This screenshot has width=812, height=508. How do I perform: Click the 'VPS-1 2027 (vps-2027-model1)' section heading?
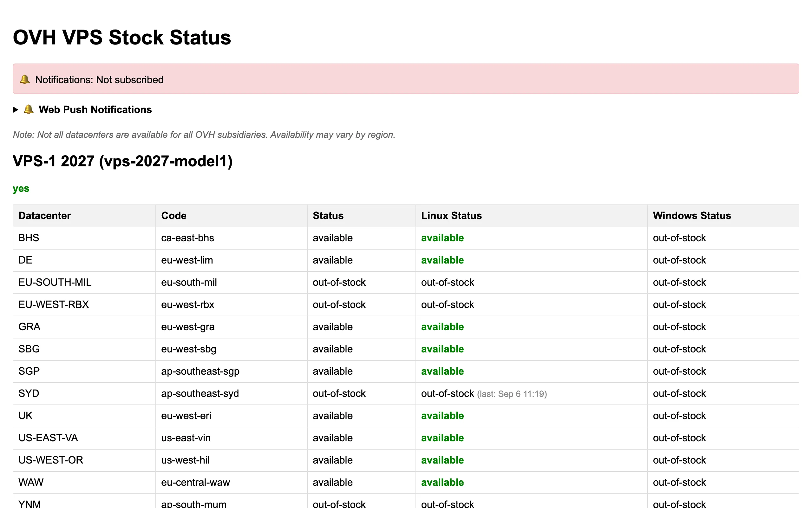point(122,161)
